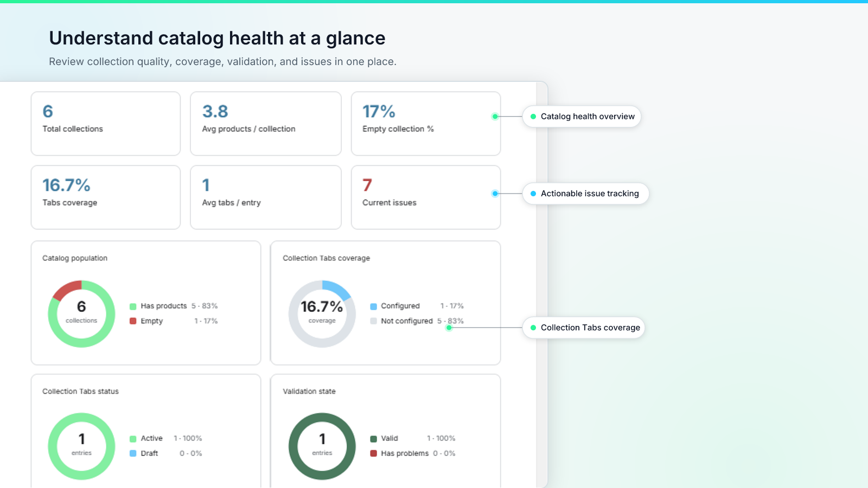Click green Has products legend swatch
Image resolution: width=868 pixels, height=488 pixels.
pyautogui.click(x=133, y=306)
